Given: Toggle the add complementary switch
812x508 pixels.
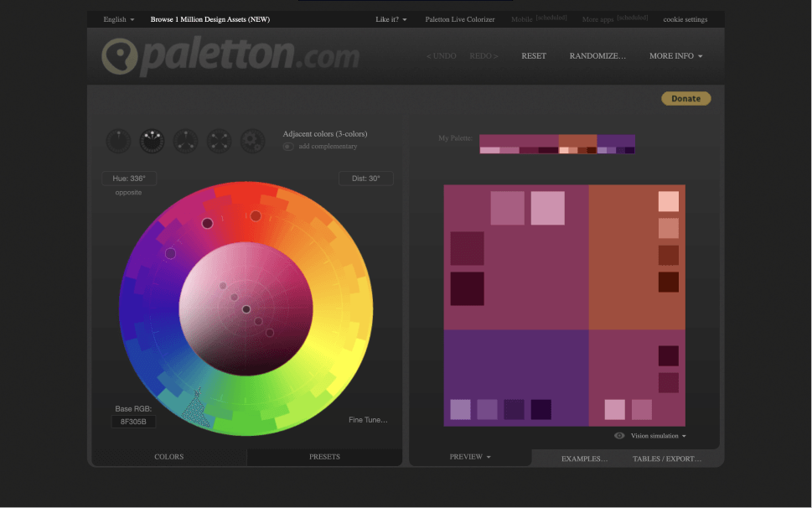Looking at the screenshot, I should 288,147.
